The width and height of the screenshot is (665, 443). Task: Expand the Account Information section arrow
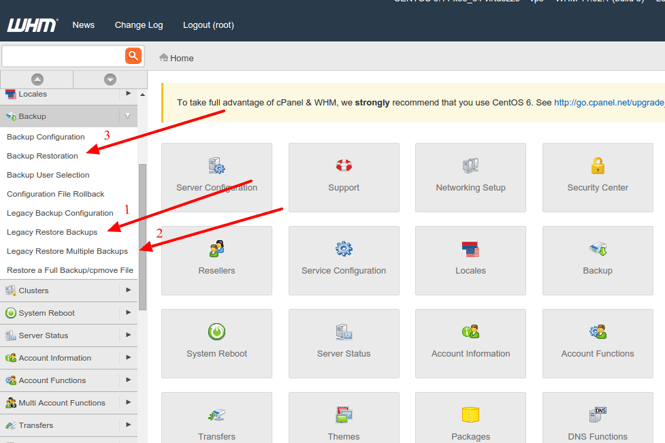click(128, 357)
